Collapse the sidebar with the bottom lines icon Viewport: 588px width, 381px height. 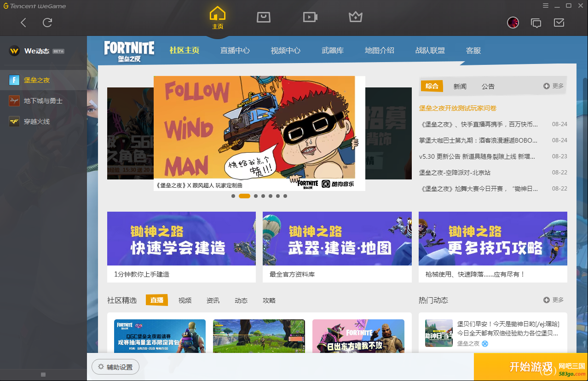44,375
